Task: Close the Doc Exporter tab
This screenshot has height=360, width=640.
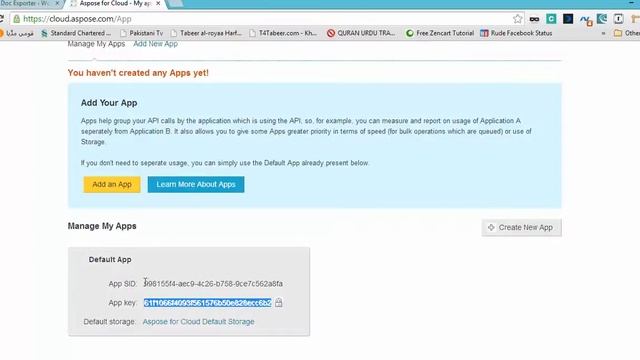Action: [57, 3]
